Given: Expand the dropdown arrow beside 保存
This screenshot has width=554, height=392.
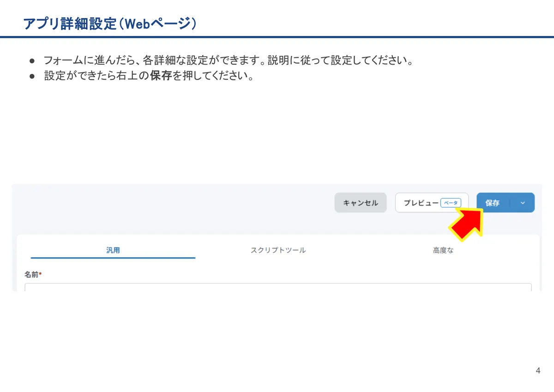Looking at the screenshot, I should click(523, 203).
